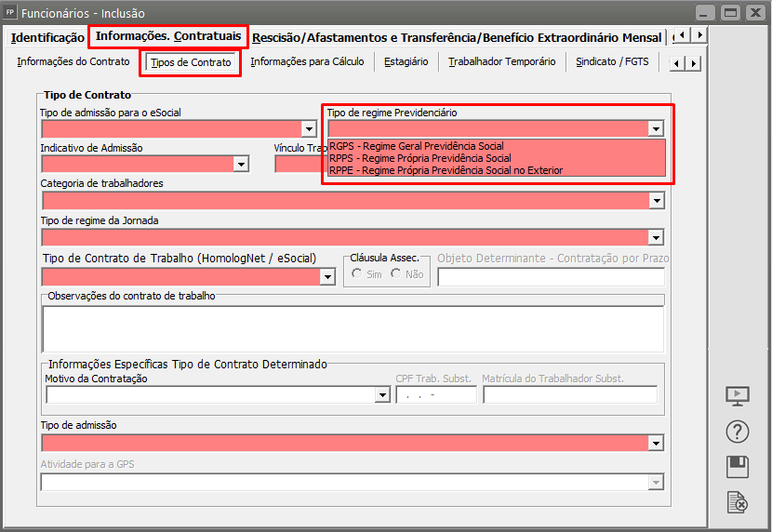
Task: Save the record with the floppy disk icon
Action: coord(737,467)
